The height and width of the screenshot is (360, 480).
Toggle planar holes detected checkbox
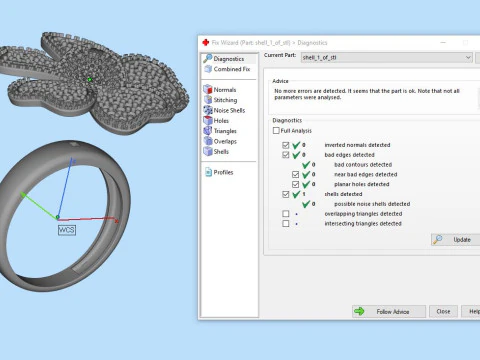(x=295, y=184)
